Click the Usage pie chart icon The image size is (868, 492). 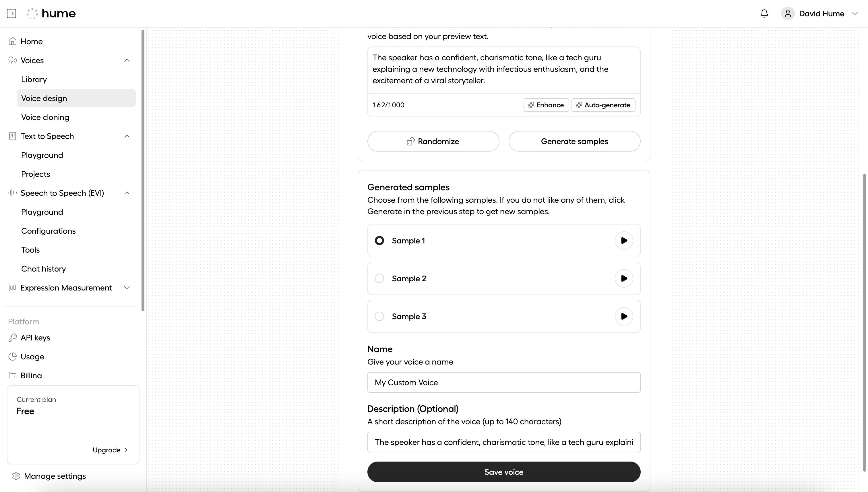[x=12, y=357]
